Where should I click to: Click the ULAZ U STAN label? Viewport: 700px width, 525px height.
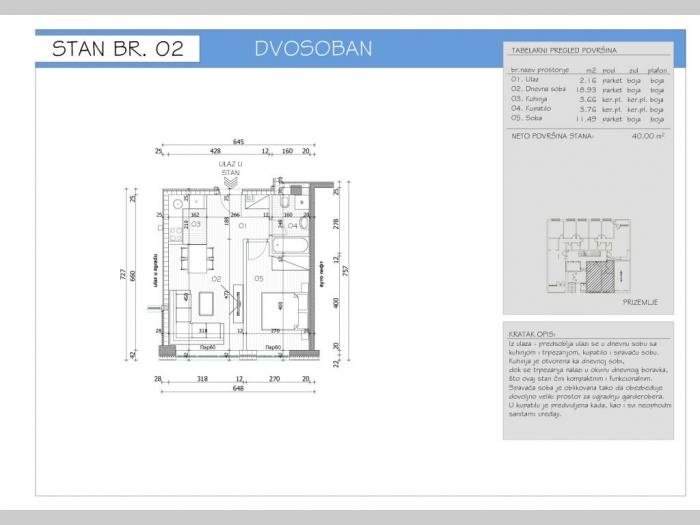click(x=230, y=168)
